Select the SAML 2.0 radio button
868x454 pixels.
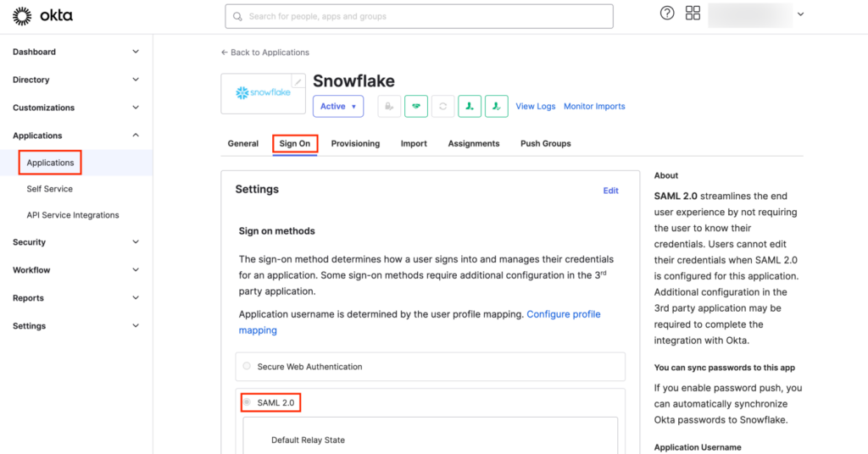point(248,402)
